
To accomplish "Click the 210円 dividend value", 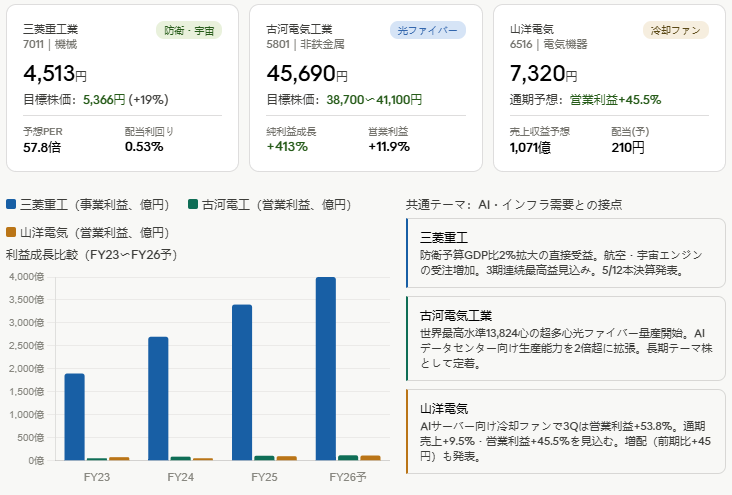I will [628, 148].
